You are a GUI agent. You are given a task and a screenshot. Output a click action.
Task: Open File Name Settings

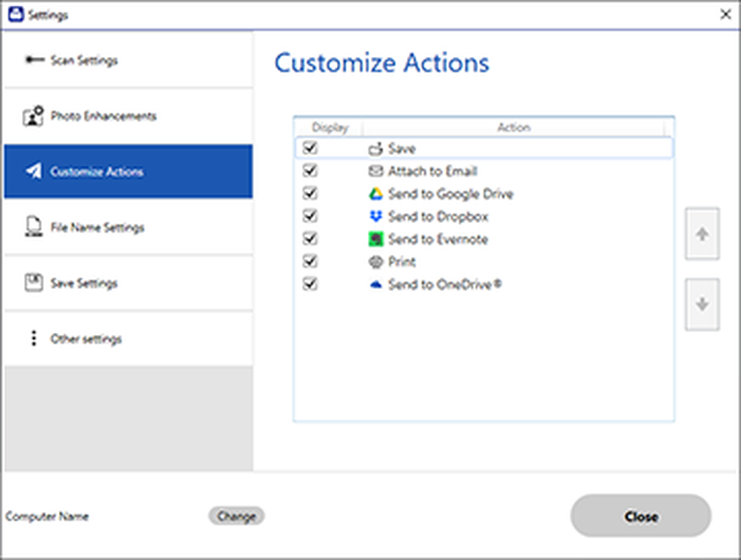[x=128, y=227]
